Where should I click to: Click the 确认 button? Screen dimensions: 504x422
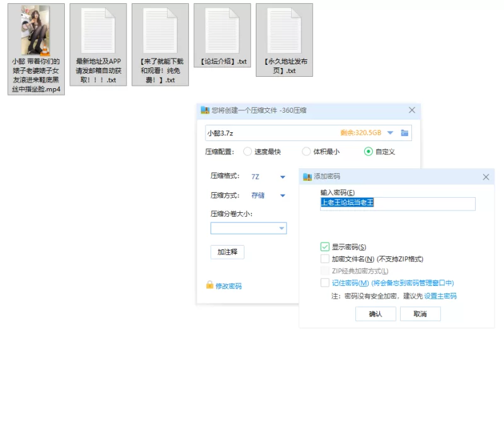coord(375,314)
